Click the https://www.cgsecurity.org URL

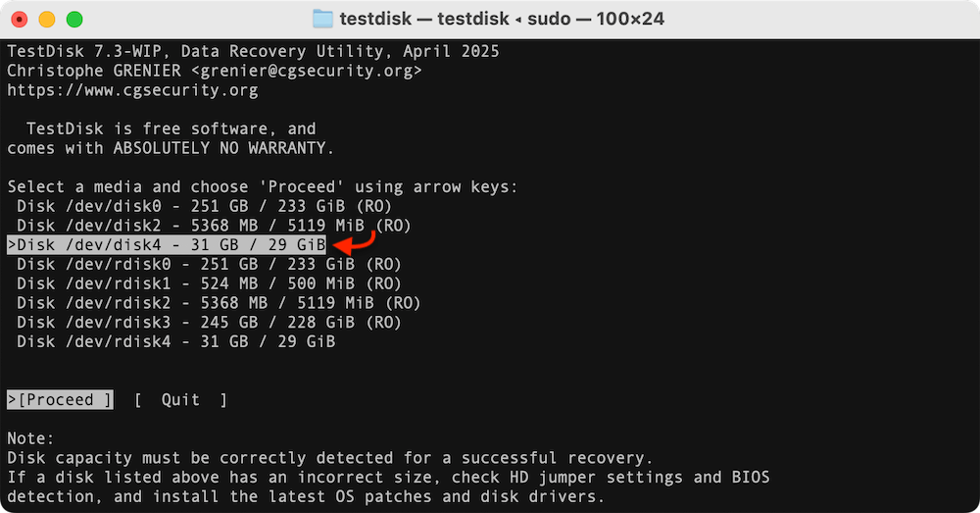(x=132, y=90)
